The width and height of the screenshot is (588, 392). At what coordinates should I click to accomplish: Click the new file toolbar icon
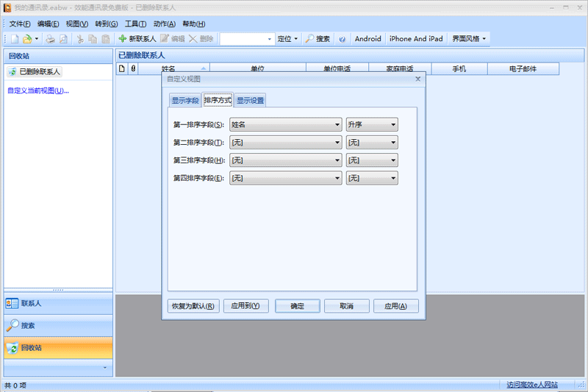point(15,39)
